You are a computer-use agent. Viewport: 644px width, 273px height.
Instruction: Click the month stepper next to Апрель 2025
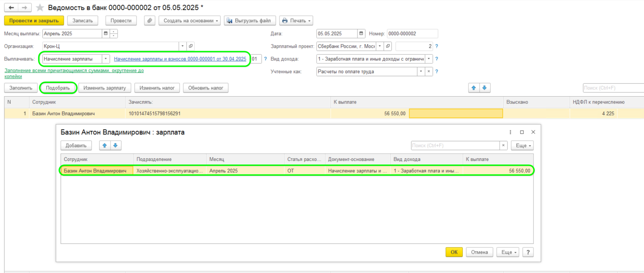[x=114, y=34]
